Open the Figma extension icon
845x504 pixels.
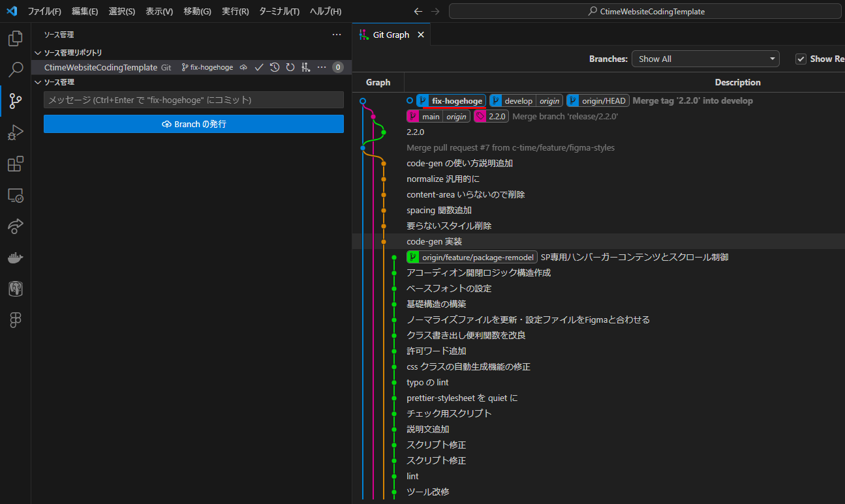15,319
